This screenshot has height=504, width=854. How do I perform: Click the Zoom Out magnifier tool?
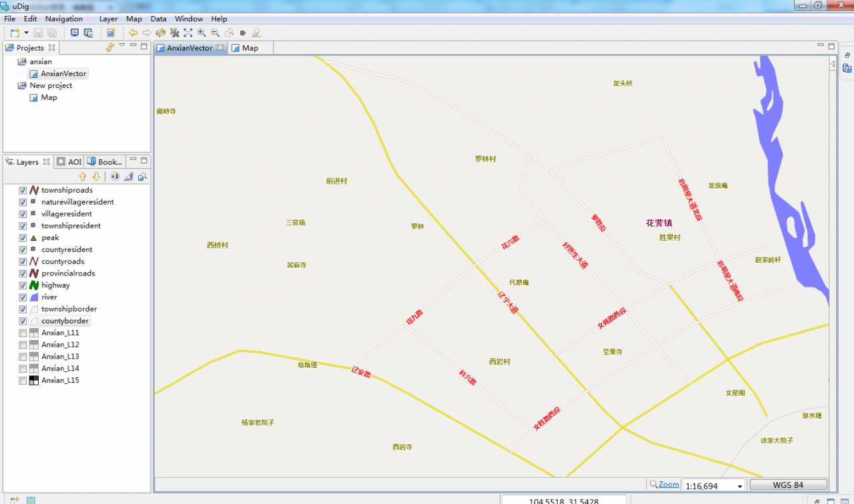[215, 33]
